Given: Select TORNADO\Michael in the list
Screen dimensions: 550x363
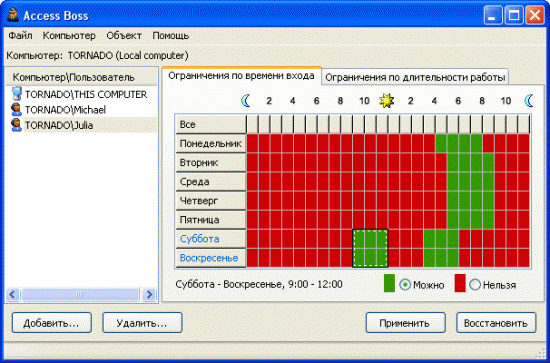Looking at the screenshot, I should (x=65, y=110).
